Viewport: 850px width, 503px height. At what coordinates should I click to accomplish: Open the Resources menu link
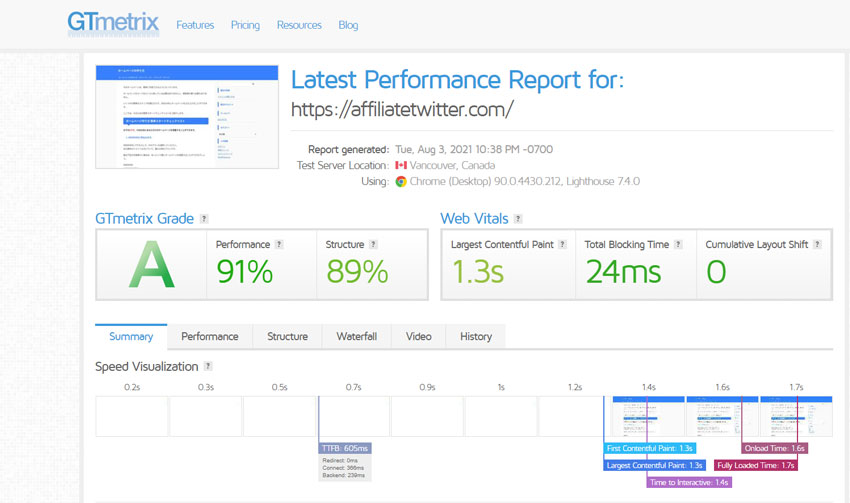299,25
